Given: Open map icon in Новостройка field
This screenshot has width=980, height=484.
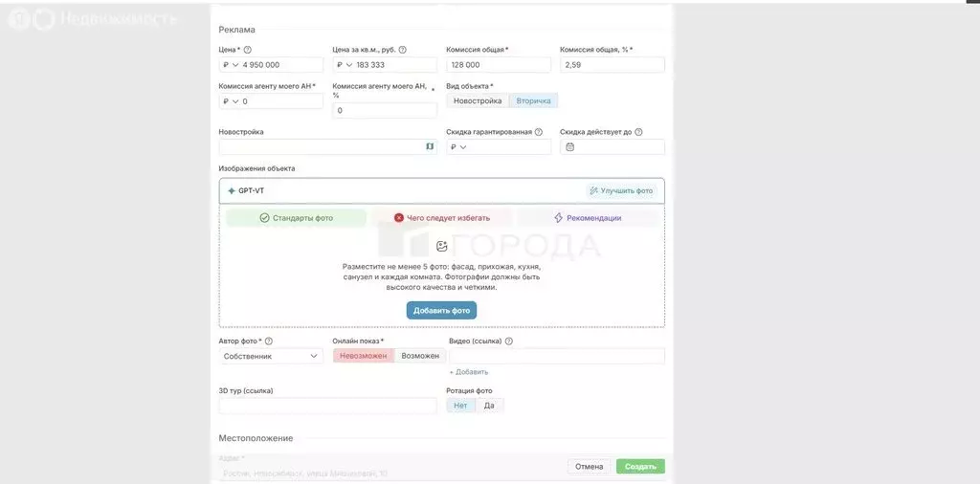Looking at the screenshot, I should pyautogui.click(x=430, y=146).
